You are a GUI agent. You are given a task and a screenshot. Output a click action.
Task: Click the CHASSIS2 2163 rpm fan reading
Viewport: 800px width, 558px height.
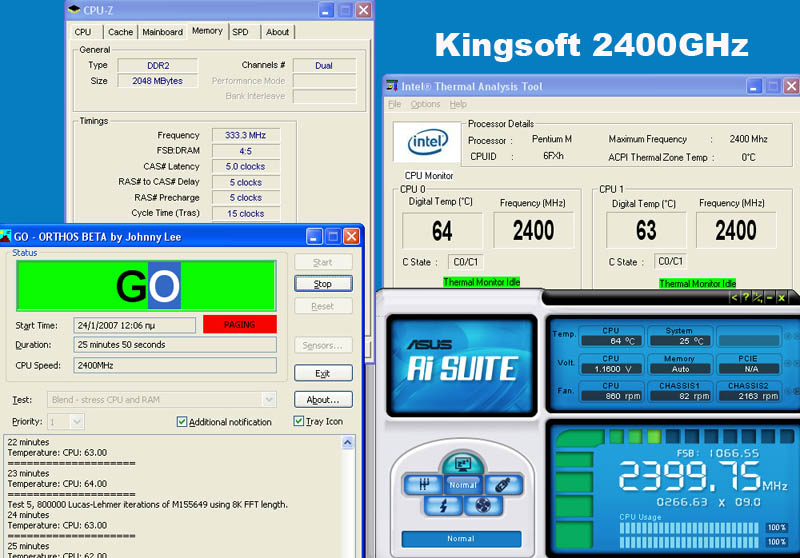coord(748,396)
